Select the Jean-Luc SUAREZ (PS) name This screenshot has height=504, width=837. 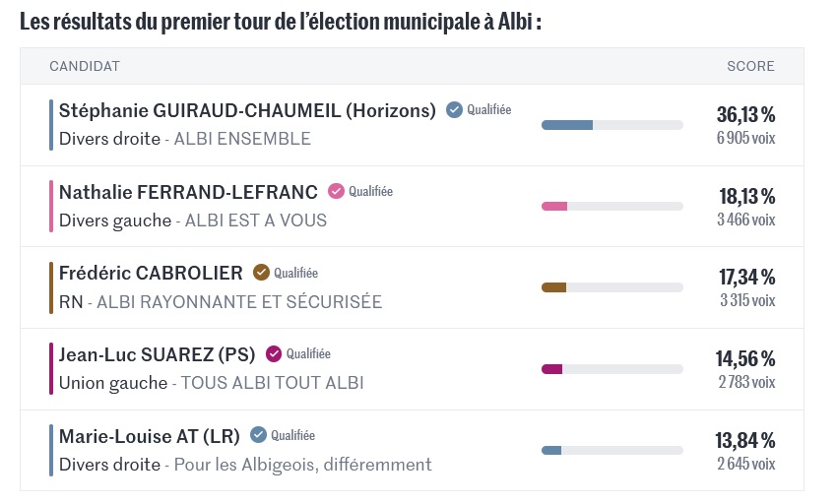pyautogui.click(x=157, y=355)
